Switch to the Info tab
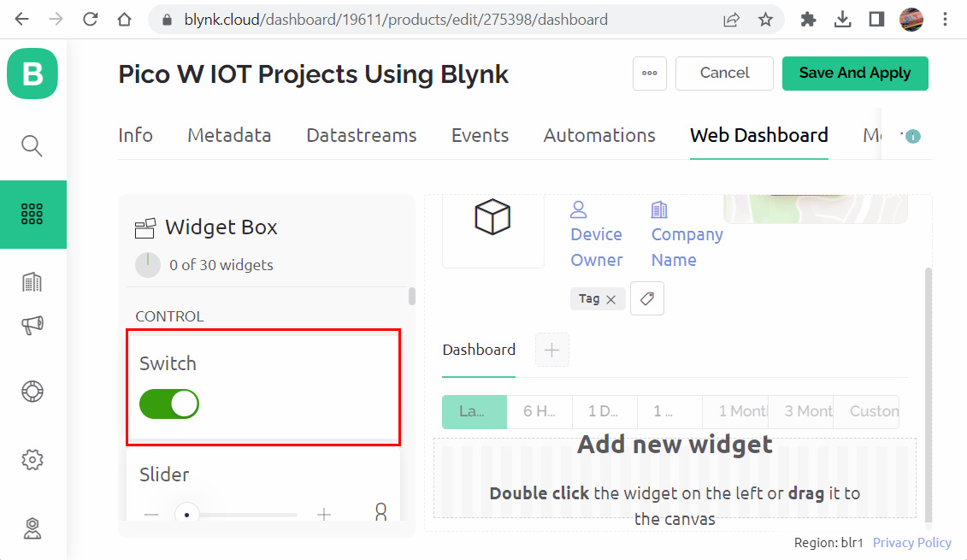Viewport: 967px width, 560px height. 136,135
